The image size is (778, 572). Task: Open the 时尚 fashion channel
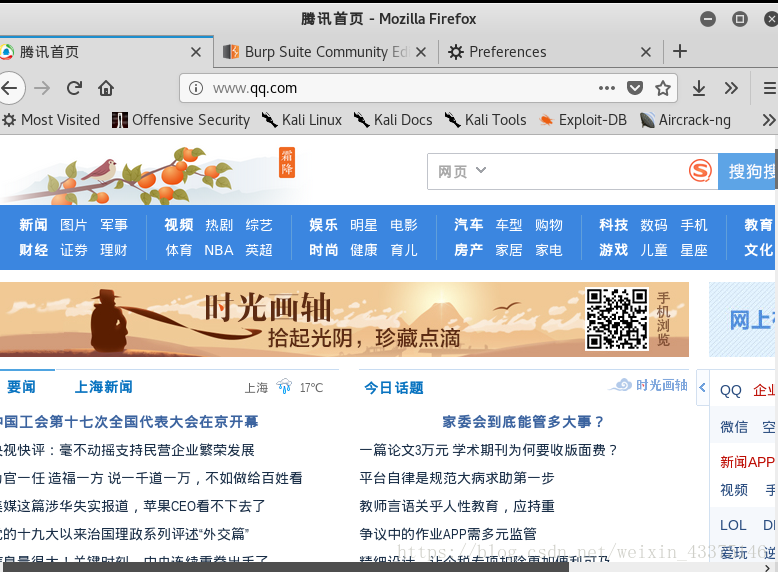point(324,250)
